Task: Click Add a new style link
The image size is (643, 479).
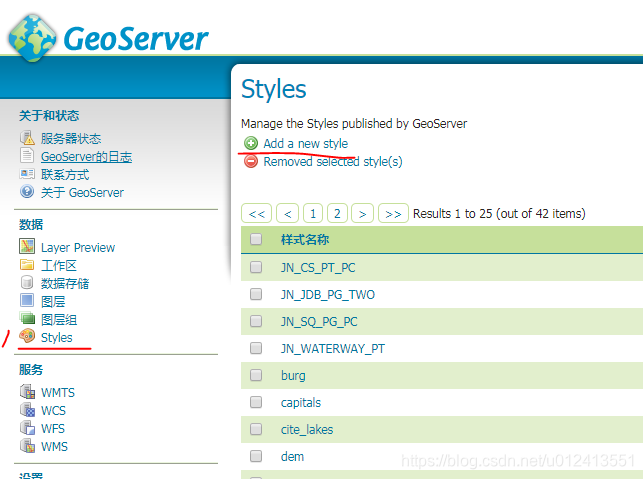Action: click(x=306, y=144)
